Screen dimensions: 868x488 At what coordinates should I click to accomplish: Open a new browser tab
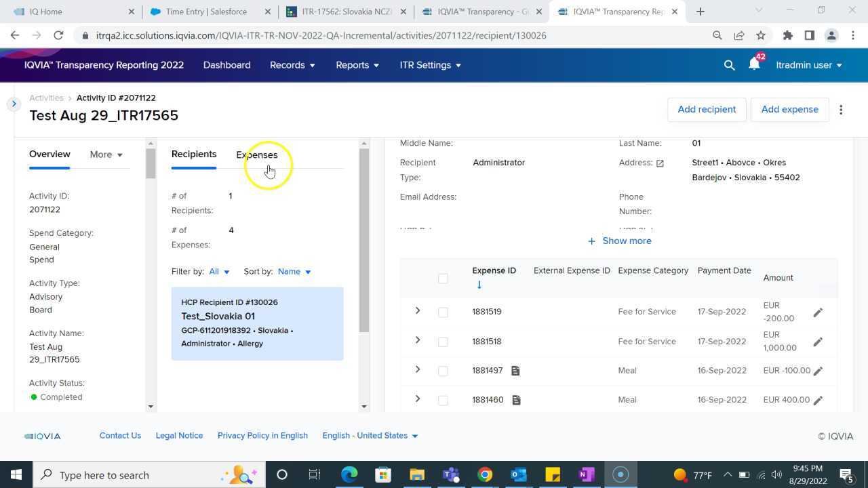pos(701,12)
